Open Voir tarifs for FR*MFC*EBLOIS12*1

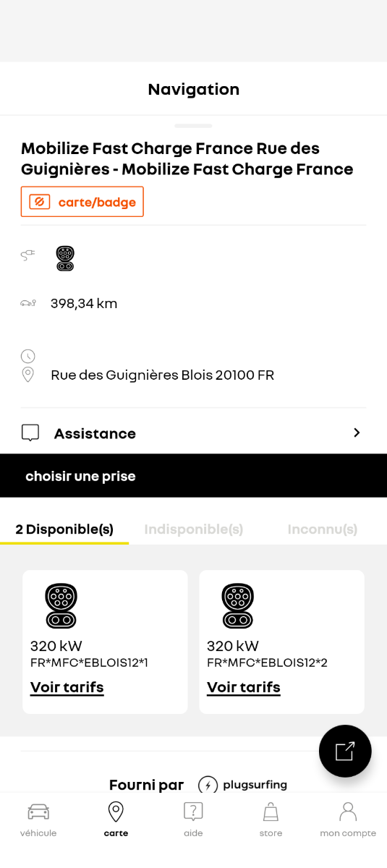tap(67, 687)
